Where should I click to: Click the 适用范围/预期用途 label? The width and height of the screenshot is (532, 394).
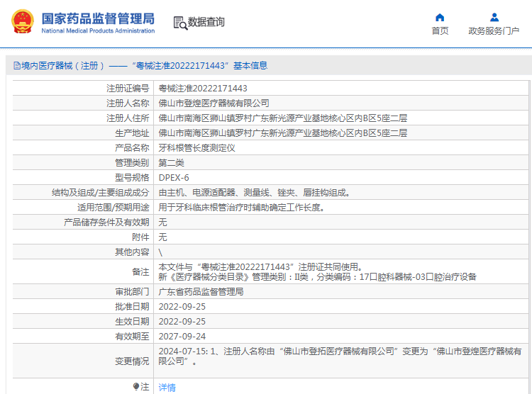(113, 208)
